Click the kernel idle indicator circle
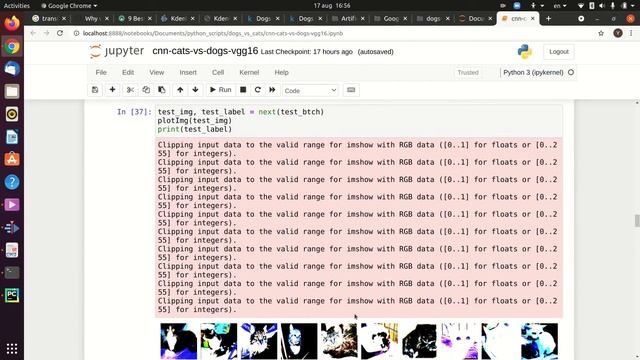The width and height of the screenshot is (640, 360). (571, 72)
